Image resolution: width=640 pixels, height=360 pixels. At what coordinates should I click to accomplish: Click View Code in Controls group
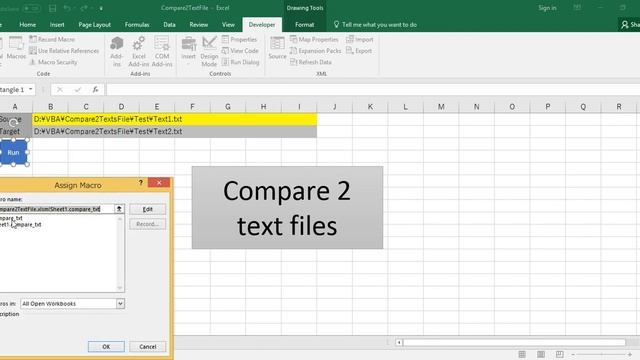[x=240, y=51]
